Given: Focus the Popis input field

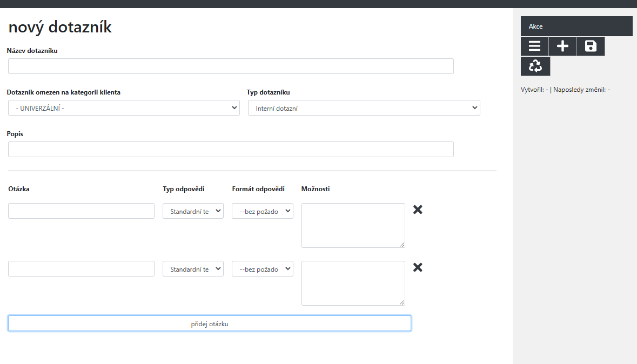Looking at the screenshot, I should [x=231, y=150].
